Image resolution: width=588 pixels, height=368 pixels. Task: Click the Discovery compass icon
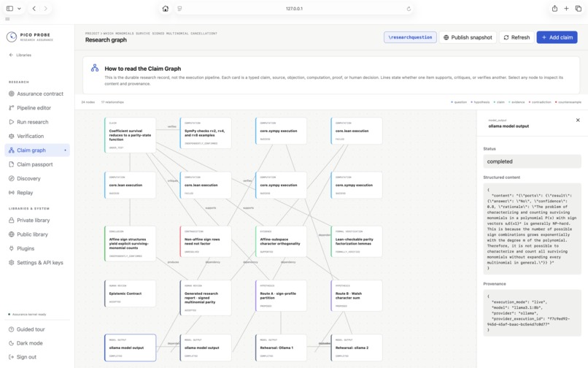tap(11, 178)
